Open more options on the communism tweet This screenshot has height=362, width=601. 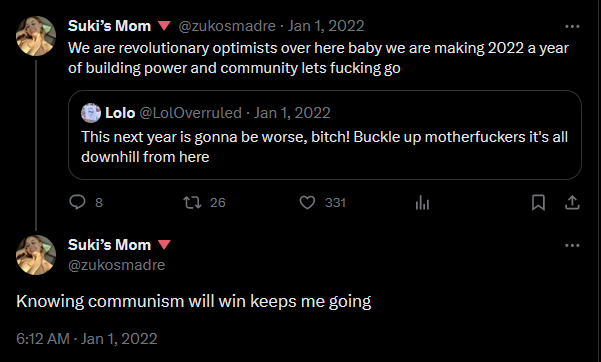click(x=572, y=245)
